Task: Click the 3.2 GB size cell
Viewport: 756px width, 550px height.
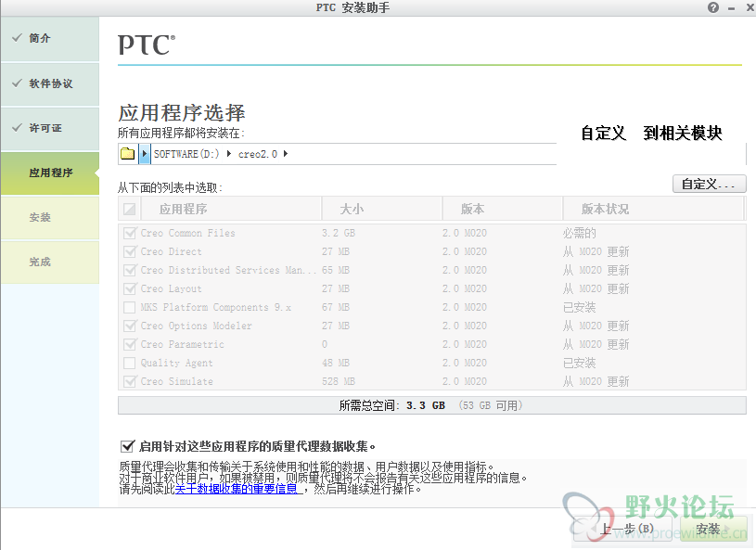Action: point(339,234)
